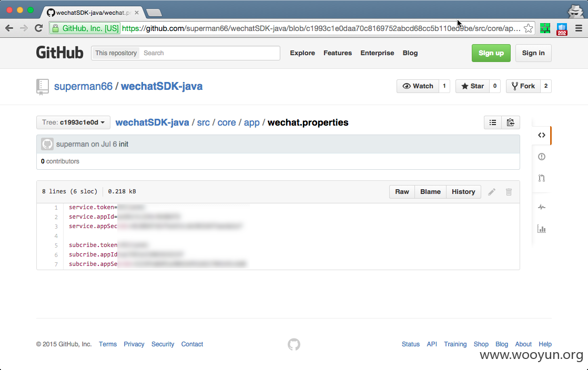This screenshot has width=588, height=370.
Task: View stargazers count 0
Action: (x=495, y=86)
